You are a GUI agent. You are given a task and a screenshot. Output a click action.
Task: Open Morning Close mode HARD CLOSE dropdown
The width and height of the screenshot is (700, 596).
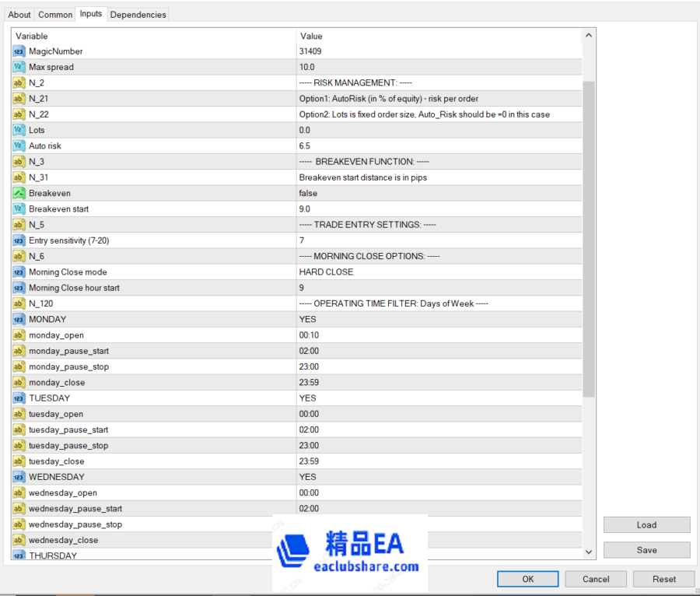326,272
